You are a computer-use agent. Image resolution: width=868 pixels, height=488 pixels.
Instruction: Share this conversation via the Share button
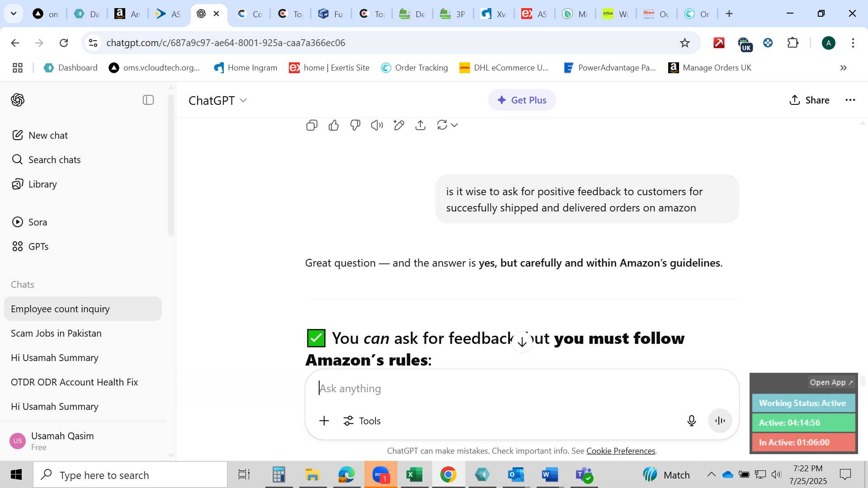(x=809, y=100)
